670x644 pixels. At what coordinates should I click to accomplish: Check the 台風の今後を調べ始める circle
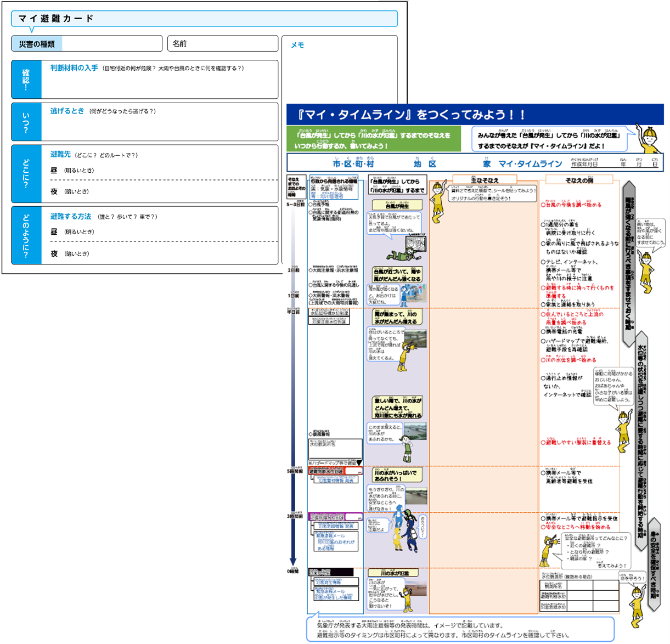tap(543, 205)
